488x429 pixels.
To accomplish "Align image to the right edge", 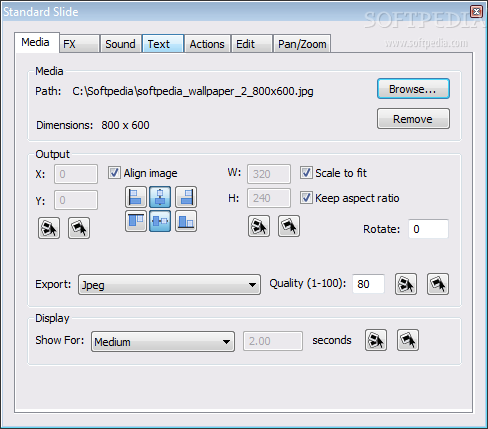I will (x=186, y=197).
